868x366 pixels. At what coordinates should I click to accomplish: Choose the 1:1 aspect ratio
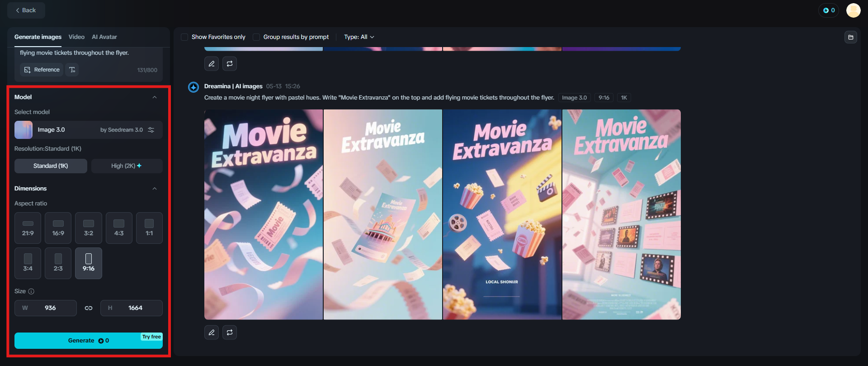[x=149, y=228]
